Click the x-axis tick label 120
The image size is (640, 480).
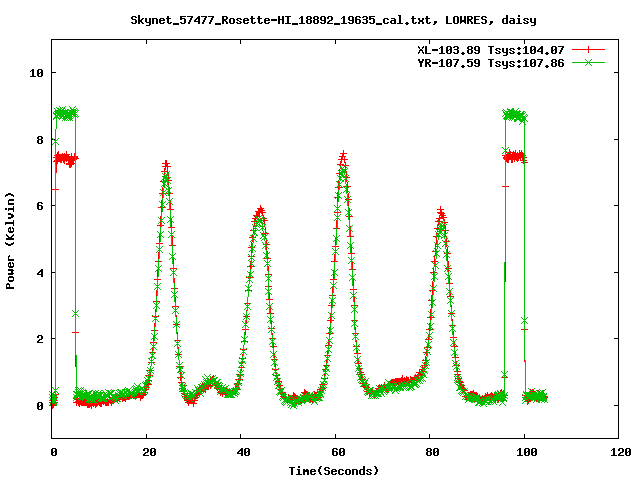[x=621, y=452]
